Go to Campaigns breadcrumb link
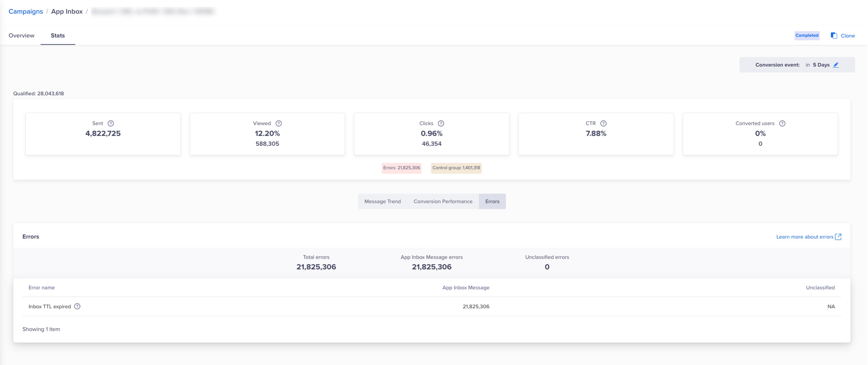868x365 pixels. click(x=26, y=11)
